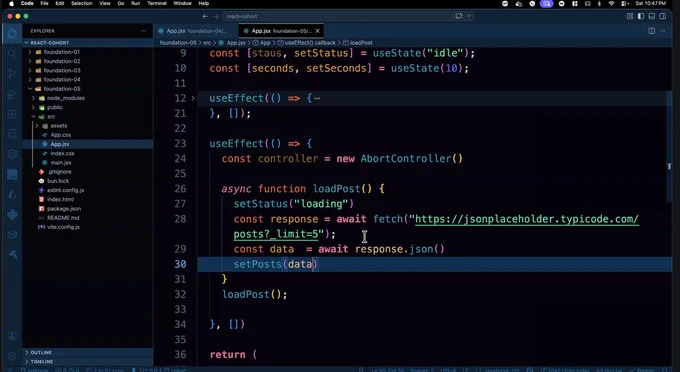Screen dimensions: 680x372
Task: Open the Explorer view in activity bar
Action: (x=12, y=33)
